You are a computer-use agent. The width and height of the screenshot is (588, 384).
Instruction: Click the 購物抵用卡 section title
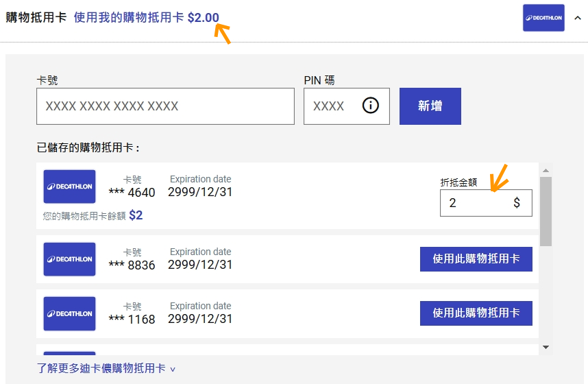(x=36, y=18)
